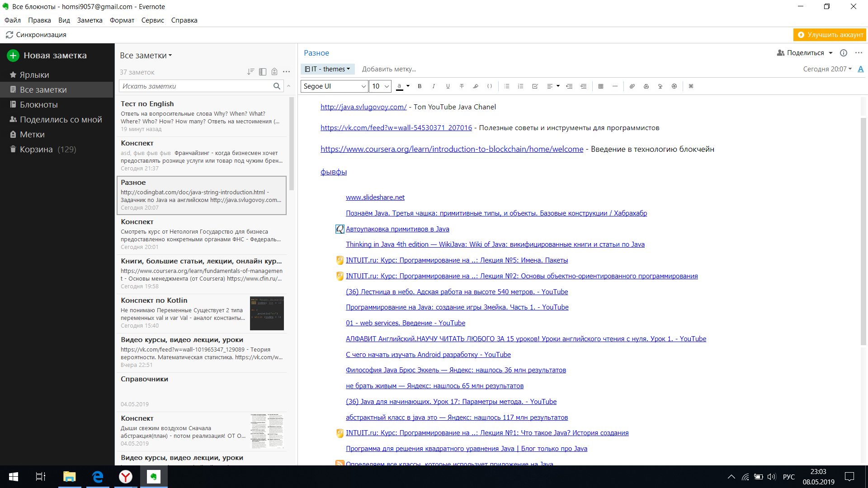Open sort options for the note list
The width and height of the screenshot is (868, 488).
click(x=251, y=72)
